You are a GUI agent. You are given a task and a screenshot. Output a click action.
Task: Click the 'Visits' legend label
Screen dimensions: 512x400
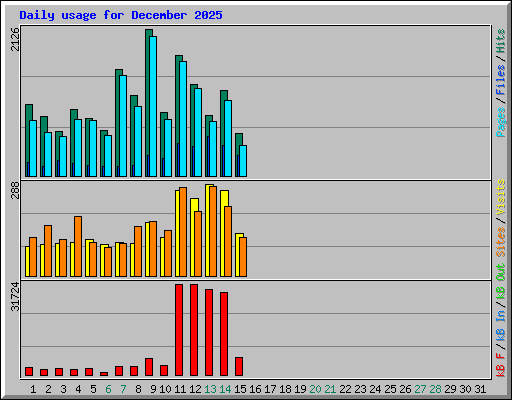click(x=501, y=197)
